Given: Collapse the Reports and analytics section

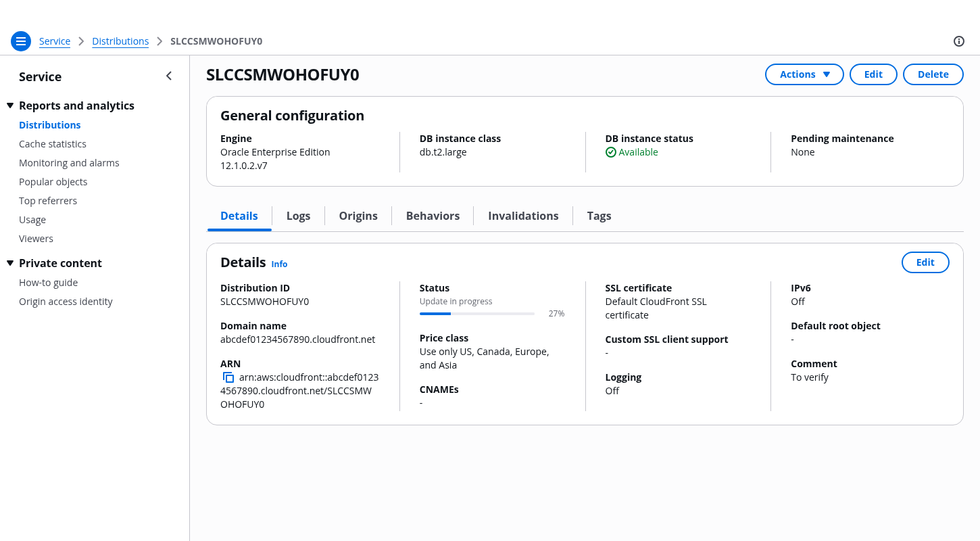Looking at the screenshot, I should (10, 105).
